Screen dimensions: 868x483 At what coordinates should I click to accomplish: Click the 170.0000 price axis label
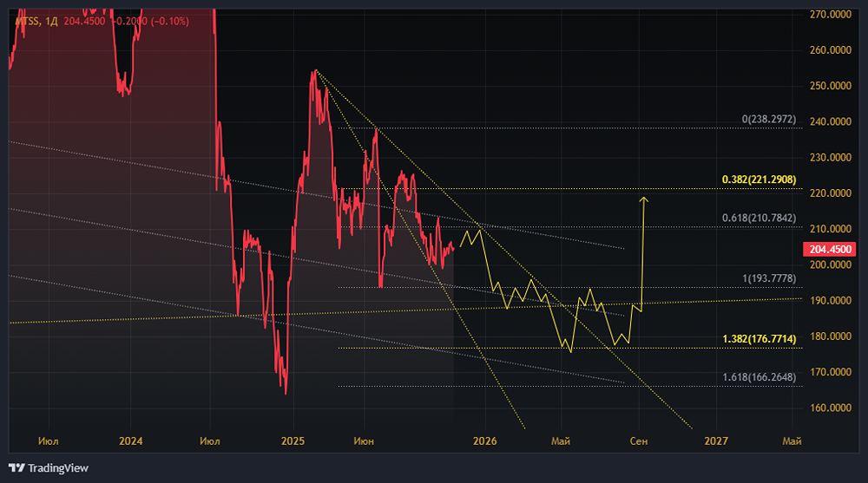(x=831, y=372)
